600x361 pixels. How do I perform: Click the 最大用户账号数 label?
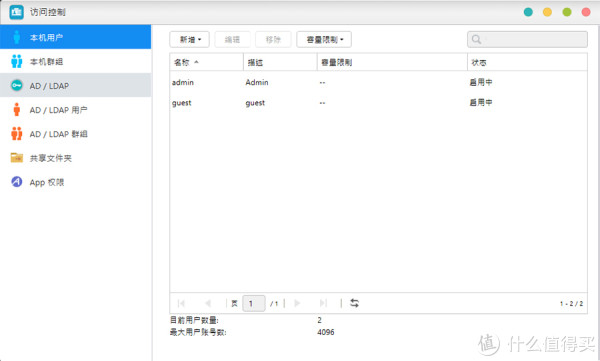[x=198, y=332]
